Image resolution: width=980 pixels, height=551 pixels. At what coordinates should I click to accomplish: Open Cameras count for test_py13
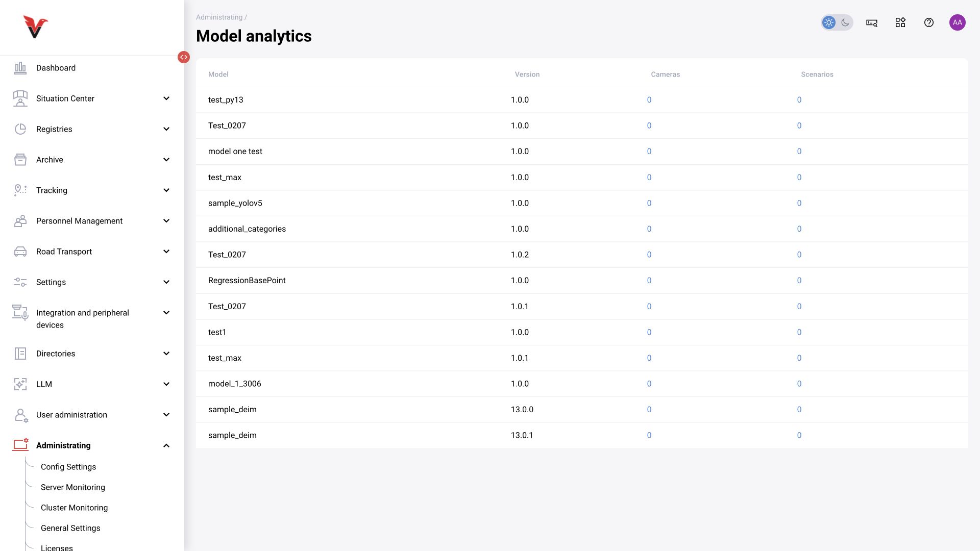click(649, 100)
